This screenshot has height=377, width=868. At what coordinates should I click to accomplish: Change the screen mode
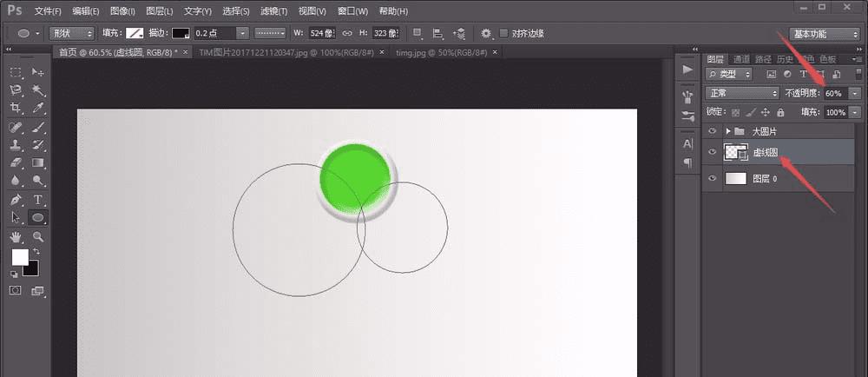[37, 290]
